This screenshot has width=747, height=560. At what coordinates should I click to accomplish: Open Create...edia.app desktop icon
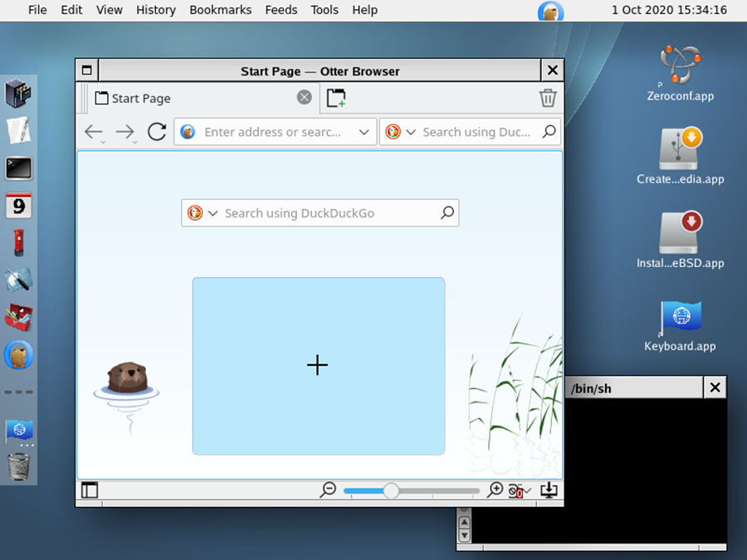680,156
